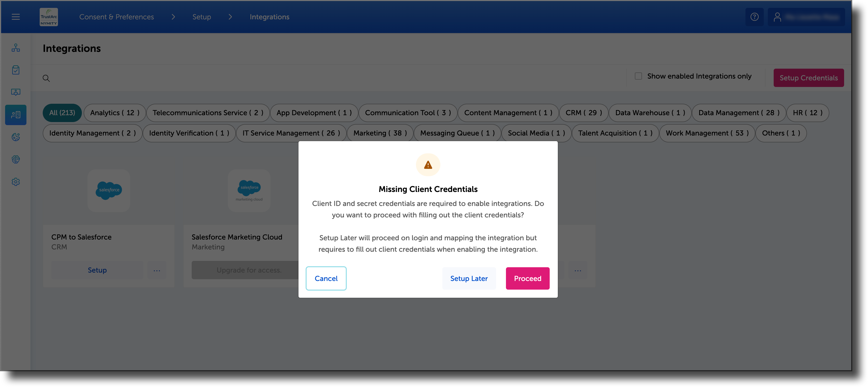Screen dimensions: 868x387
Task: Filter by Identity Verification ( 1 )
Action: coord(189,133)
